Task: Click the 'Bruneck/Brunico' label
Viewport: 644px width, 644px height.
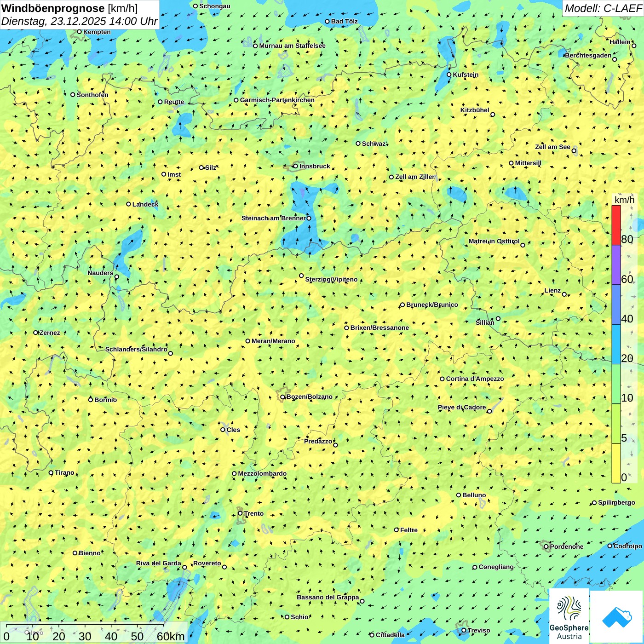Action: tap(432, 305)
